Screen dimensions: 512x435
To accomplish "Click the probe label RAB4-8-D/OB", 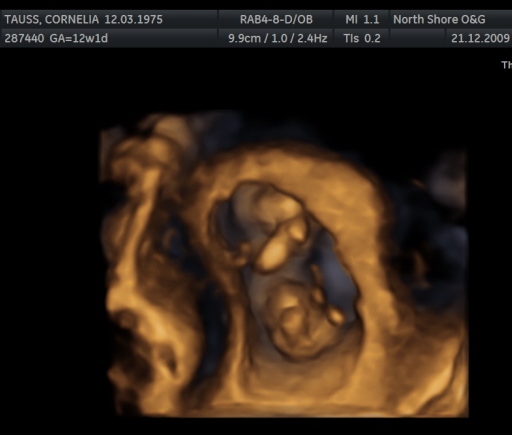I will [276, 19].
